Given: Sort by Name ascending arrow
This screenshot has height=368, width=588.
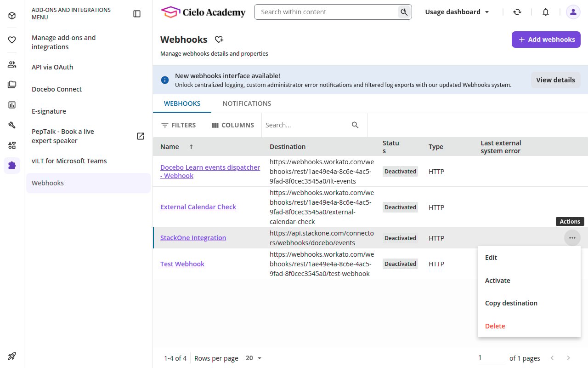Looking at the screenshot, I should 191,147.
